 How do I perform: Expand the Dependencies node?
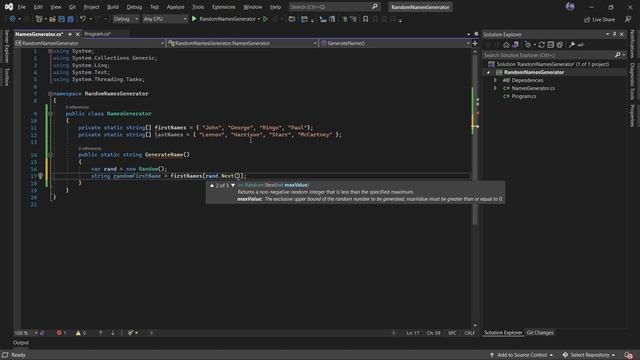[496, 80]
